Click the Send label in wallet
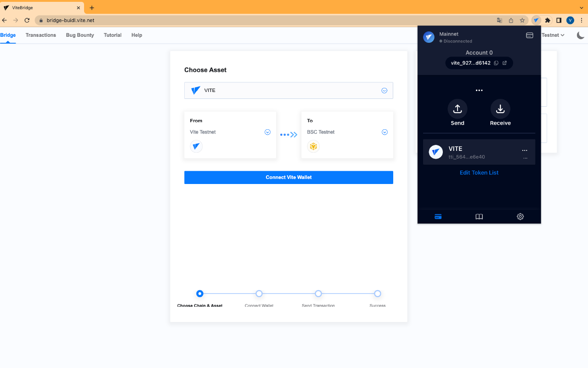Screen dimensions: 588x368 pyautogui.click(x=458, y=123)
